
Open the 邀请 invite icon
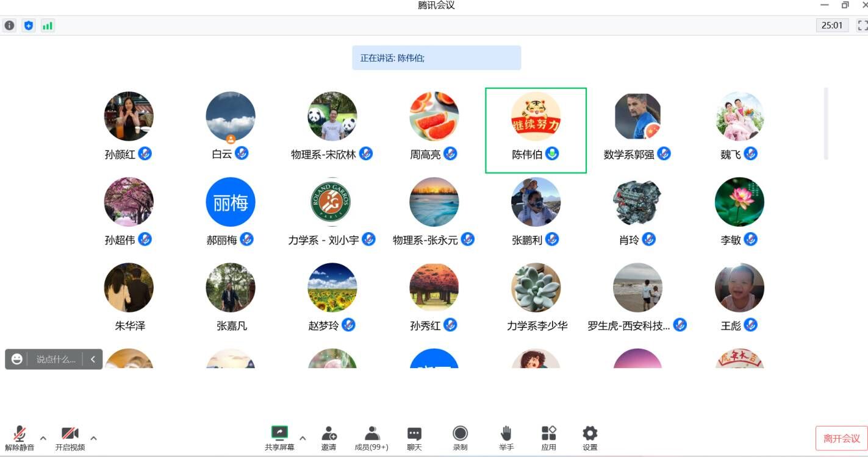coord(329,438)
